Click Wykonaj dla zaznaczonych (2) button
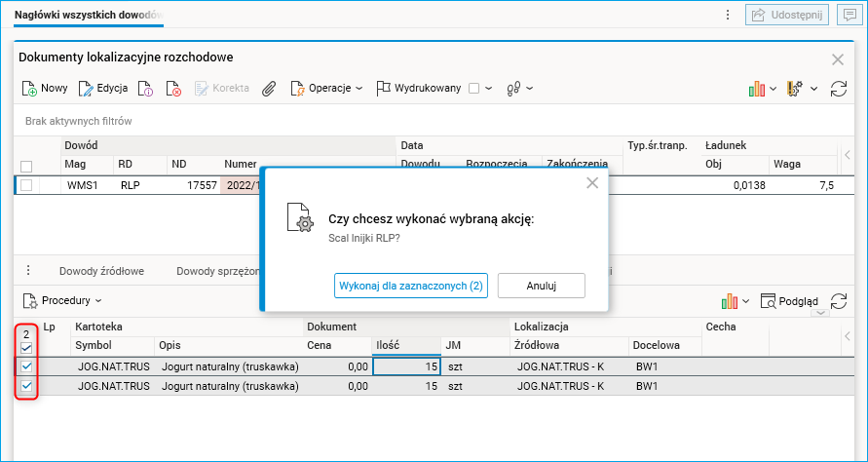868x462 pixels. (409, 286)
